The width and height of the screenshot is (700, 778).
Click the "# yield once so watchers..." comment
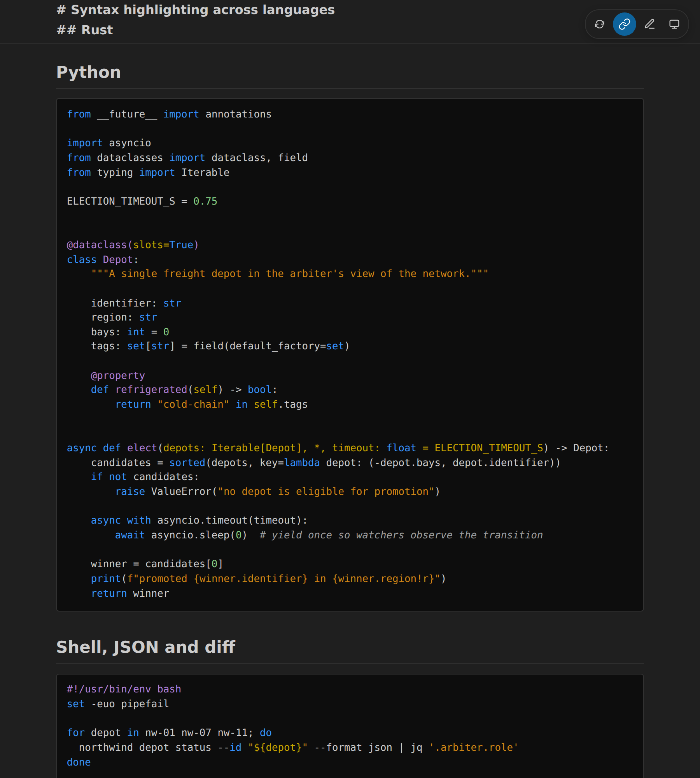(401, 535)
